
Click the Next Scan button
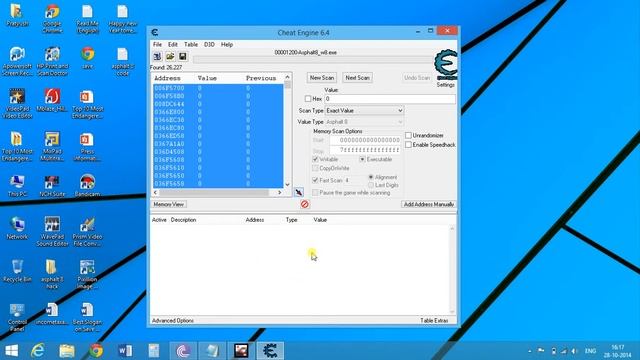(357, 78)
